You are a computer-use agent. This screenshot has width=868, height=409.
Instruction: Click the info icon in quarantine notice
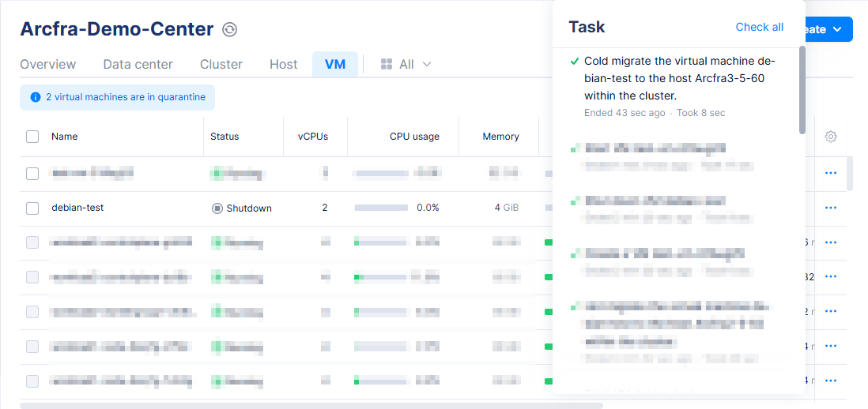[35, 97]
